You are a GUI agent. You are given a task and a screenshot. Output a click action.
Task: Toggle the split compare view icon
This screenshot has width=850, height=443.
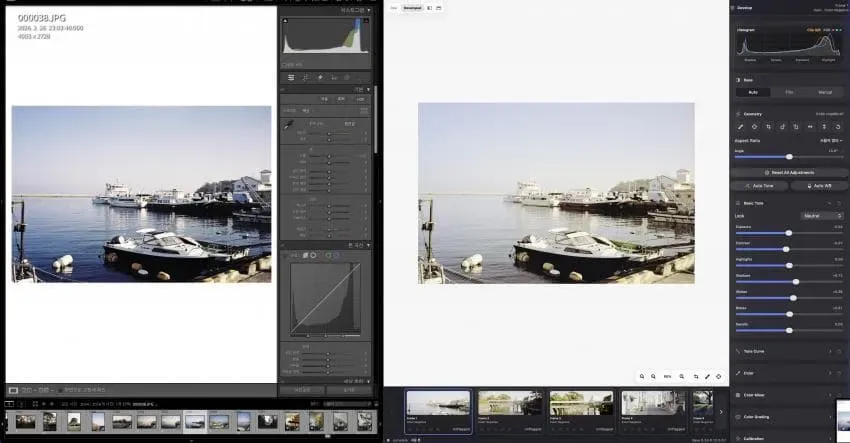tap(429, 8)
